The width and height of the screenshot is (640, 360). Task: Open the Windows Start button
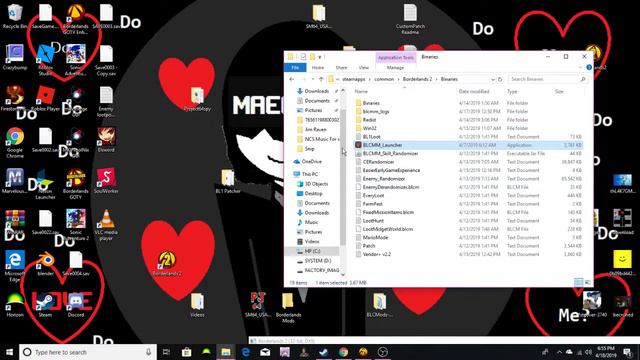pyautogui.click(x=9, y=352)
